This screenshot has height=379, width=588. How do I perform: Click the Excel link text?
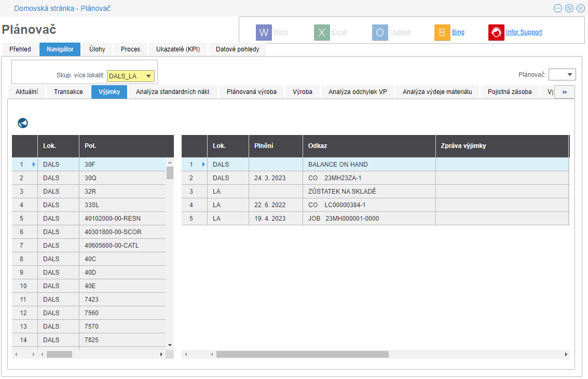pyautogui.click(x=339, y=32)
